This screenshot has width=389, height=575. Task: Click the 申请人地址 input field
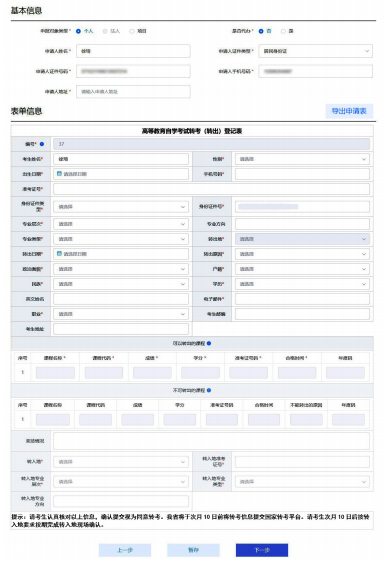[x=133, y=92]
